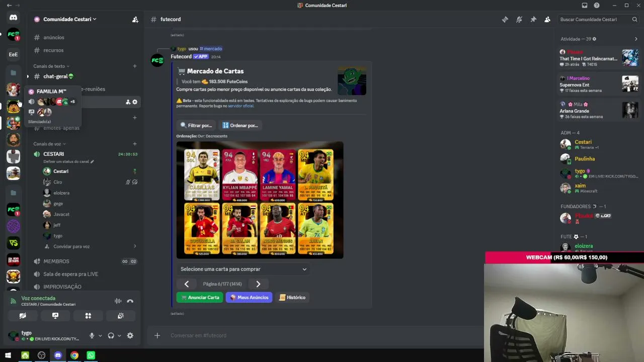Image resolution: width=644 pixels, height=362 pixels.
Task: Open the Threads icon in channel header
Action: [x=505, y=20]
